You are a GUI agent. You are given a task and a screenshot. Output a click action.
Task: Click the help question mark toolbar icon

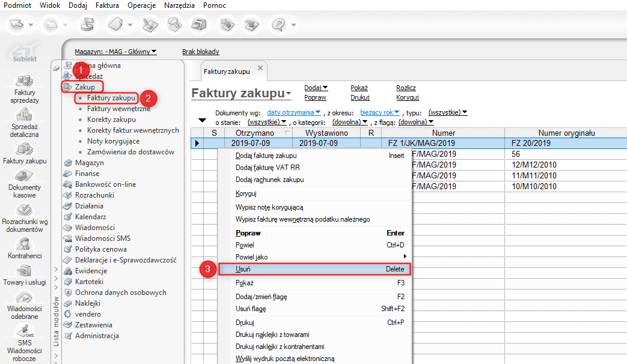(278, 25)
